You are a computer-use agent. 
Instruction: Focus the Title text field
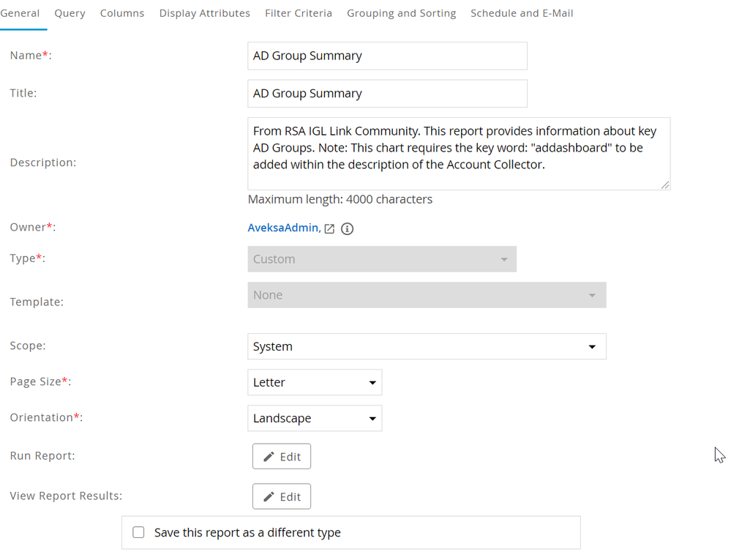tap(387, 94)
